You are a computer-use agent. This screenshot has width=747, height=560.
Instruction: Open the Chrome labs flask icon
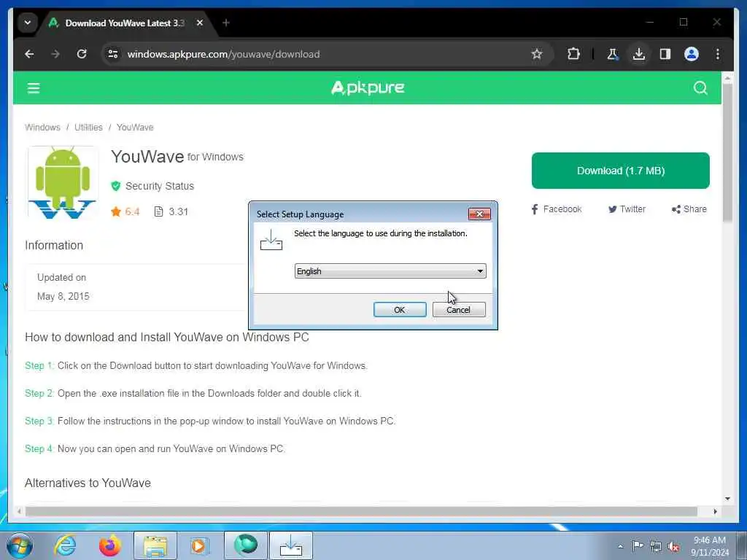tap(613, 54)
